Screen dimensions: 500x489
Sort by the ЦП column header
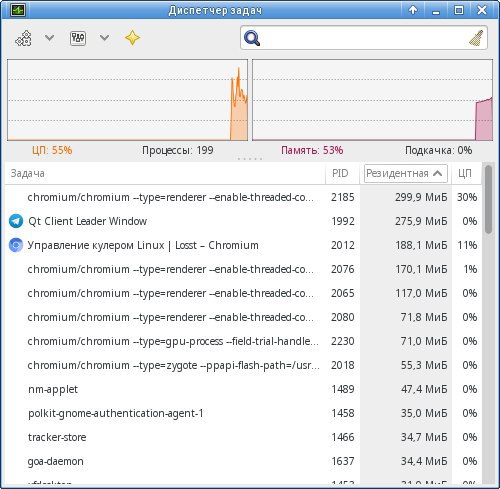[466, 173]
